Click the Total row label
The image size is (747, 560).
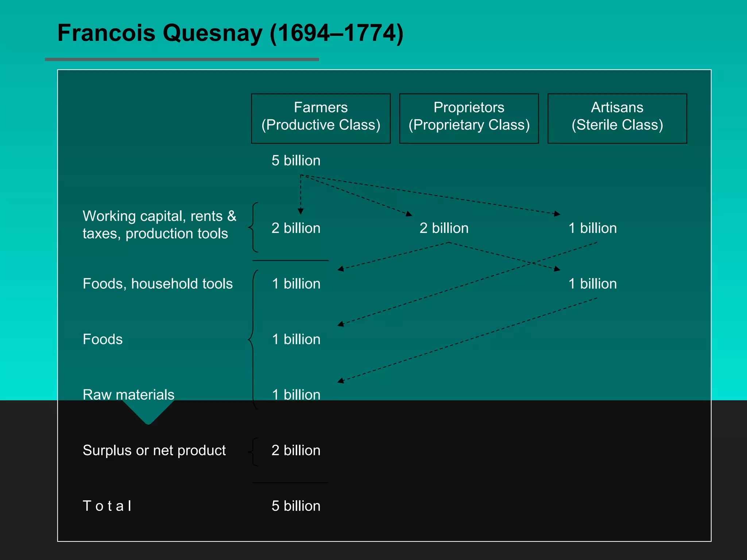coord(107,506)
